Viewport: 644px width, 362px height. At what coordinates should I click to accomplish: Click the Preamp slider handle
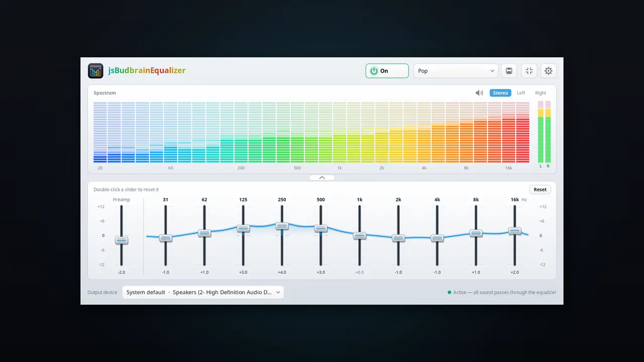pos(121,240)
